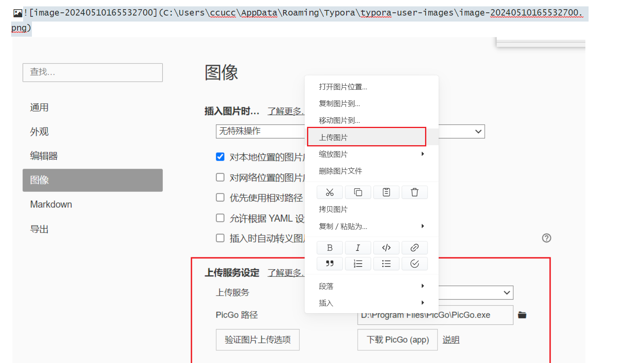Viewport: 644px width, 363px height.
Task: Expand the 插入 submenu
Action: [372, 303]
